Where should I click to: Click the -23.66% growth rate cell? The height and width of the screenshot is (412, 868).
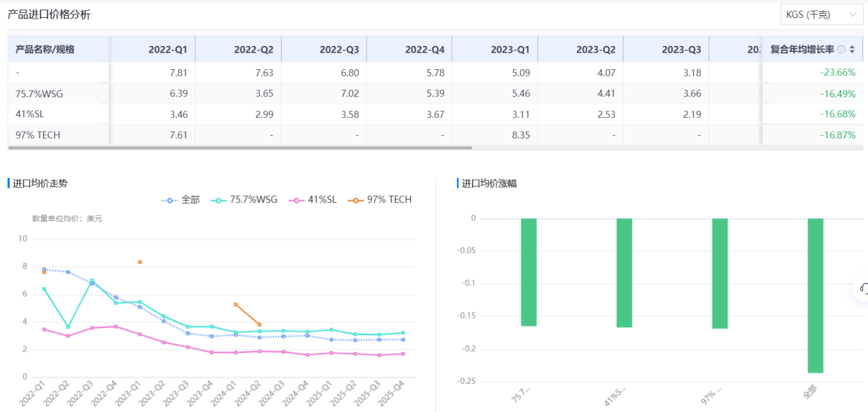(838, 72)
